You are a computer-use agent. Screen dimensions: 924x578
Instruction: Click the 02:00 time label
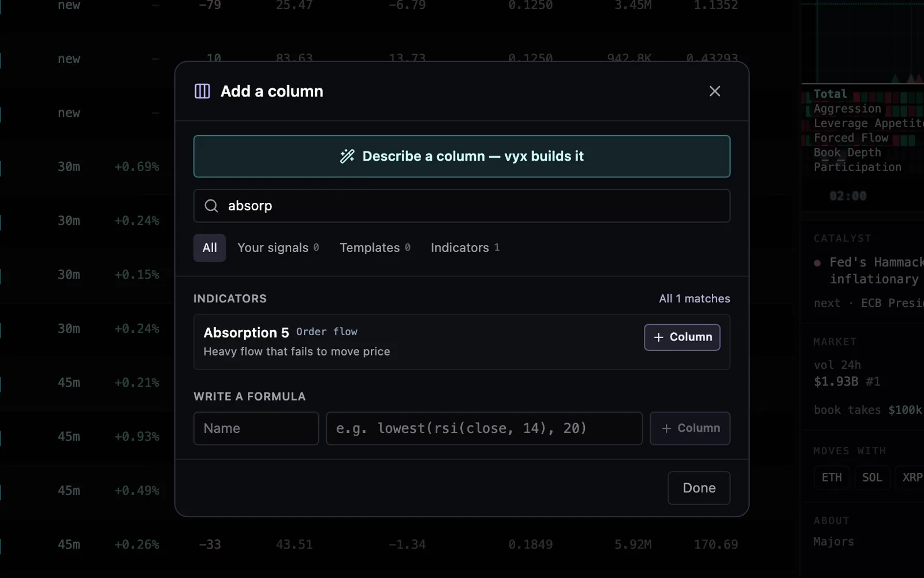[x=848, y=196]
